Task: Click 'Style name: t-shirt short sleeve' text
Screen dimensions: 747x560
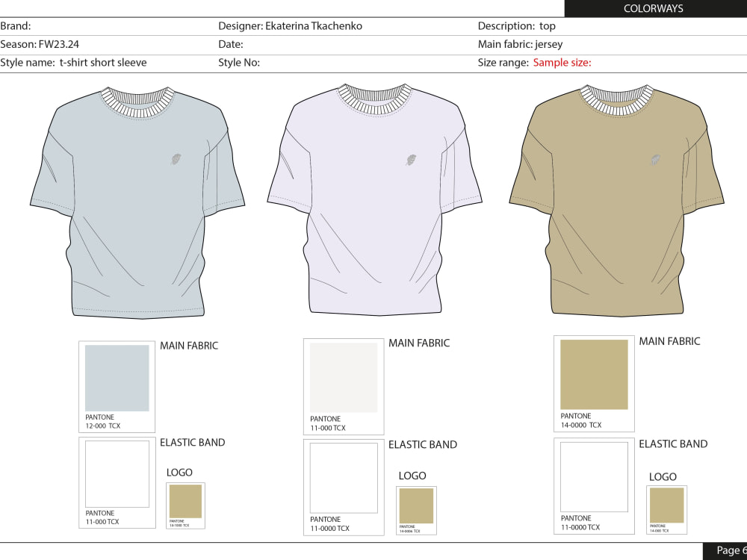Action: 73,63
